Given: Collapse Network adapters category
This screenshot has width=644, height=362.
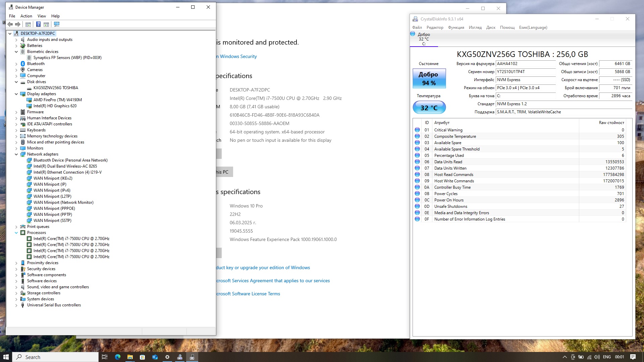Looking at the screenshot, I should point(16,154).
